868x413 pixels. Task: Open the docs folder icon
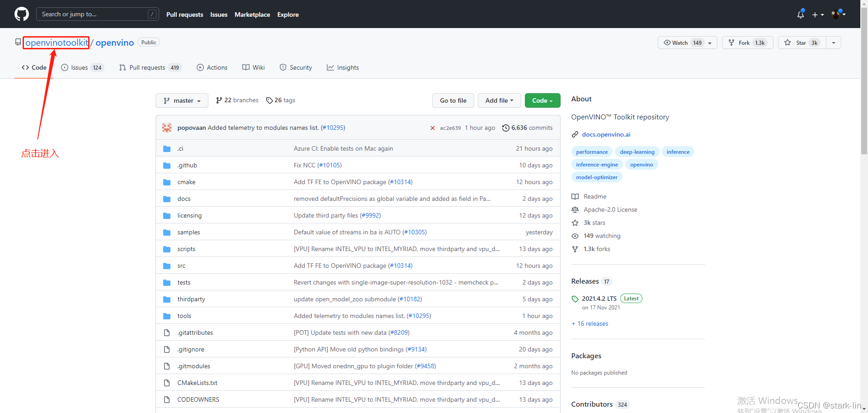tap(167, 199)
